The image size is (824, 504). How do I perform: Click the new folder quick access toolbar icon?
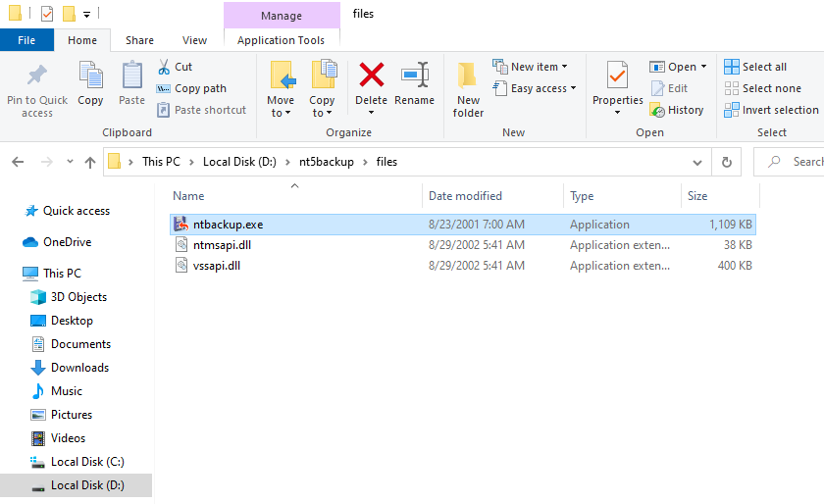[69, 13]
